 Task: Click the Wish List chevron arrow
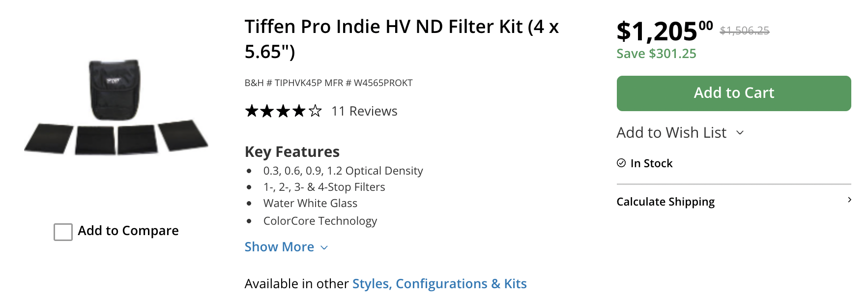pos(740,133)
